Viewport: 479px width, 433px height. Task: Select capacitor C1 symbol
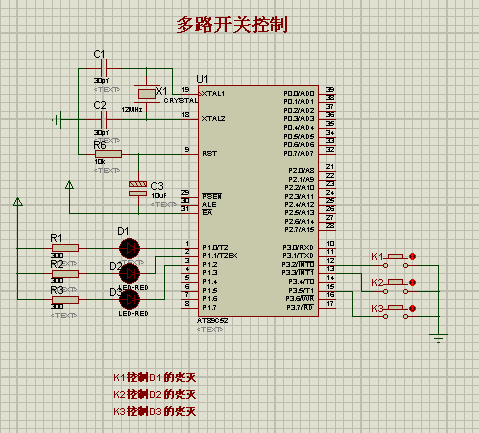pyautogui.click(x=104, y=69)
